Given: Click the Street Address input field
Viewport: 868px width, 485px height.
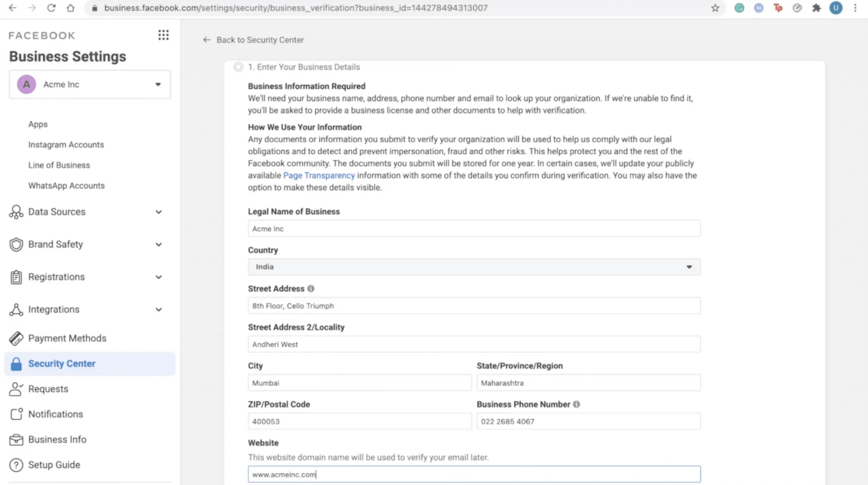Looking at the screenshot, I should (x=474, y=305).
